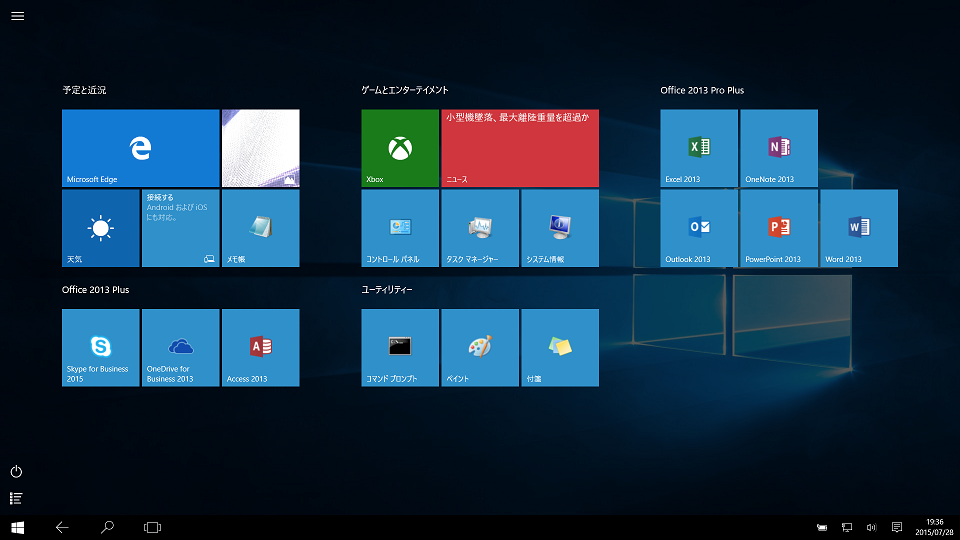Open the システム情報 tile
This screenshot has width=960, height=540.
tap(560, 228)
